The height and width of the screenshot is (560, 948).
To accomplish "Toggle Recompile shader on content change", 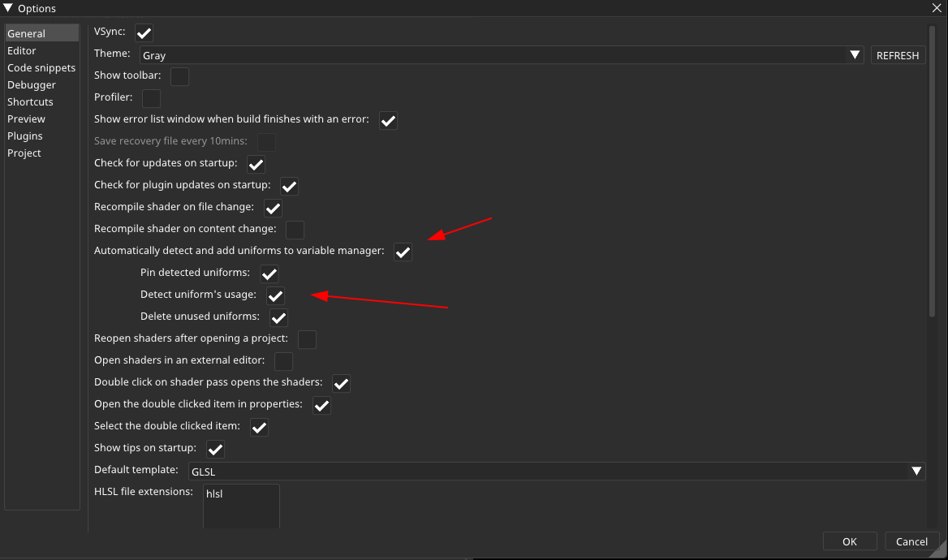I will tap(295, 230).
